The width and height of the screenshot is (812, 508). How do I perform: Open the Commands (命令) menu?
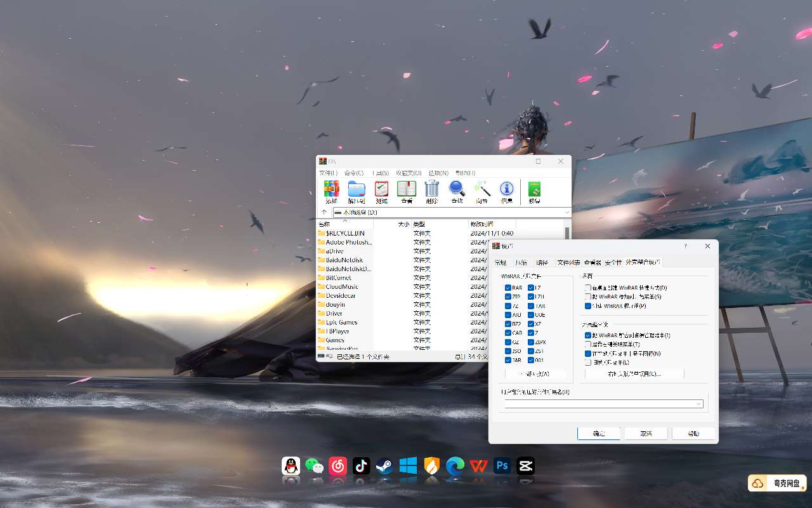(x=354, y=173)
